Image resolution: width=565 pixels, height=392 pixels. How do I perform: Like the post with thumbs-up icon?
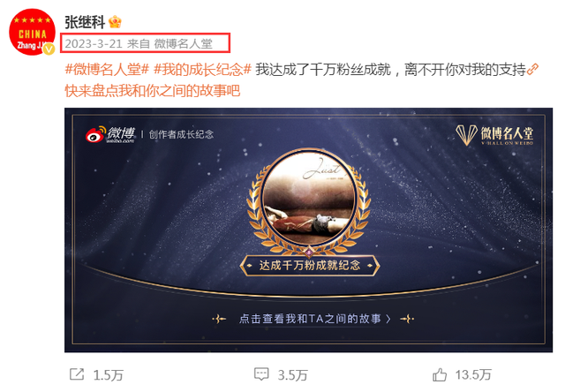(440, 374)
